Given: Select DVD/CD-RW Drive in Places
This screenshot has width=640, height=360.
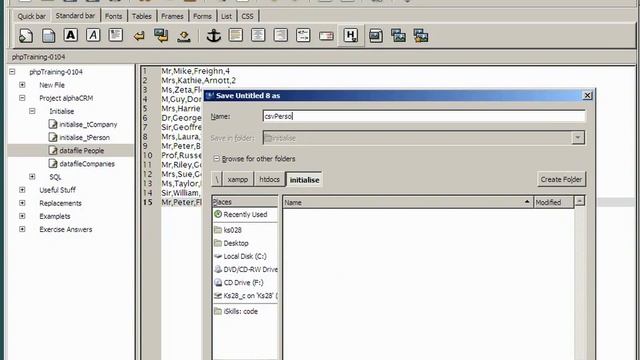Looking at the screenshot, I should [245, 269].
